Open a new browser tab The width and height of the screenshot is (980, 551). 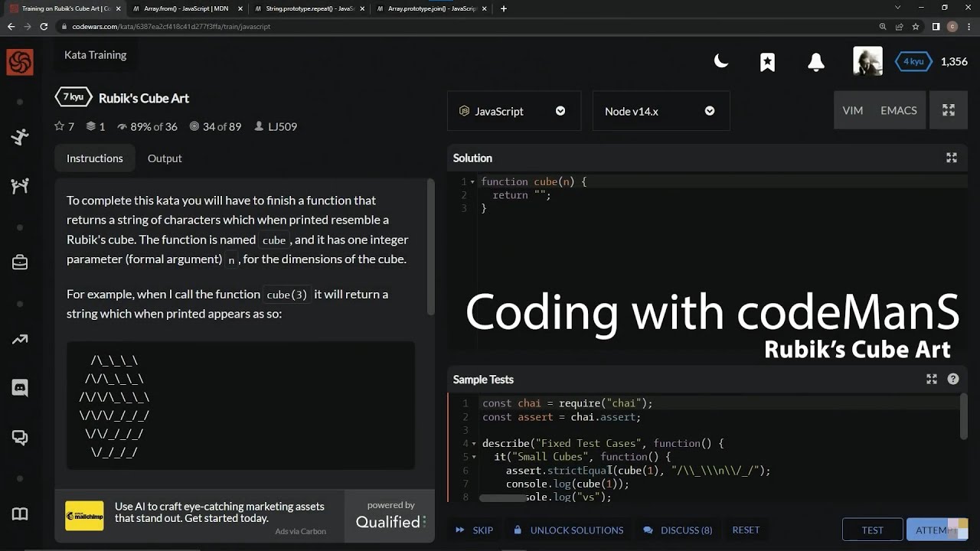[x=503, y=8]
